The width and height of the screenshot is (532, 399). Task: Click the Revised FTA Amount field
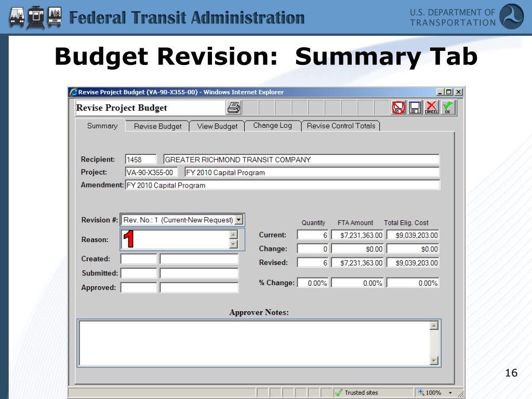[357, 262]
